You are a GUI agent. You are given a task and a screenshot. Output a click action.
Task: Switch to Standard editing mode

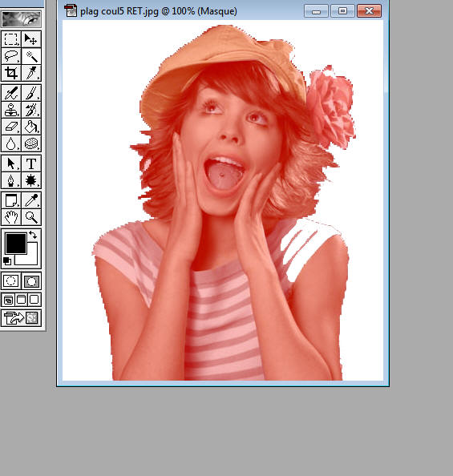(x=11, y=280)
